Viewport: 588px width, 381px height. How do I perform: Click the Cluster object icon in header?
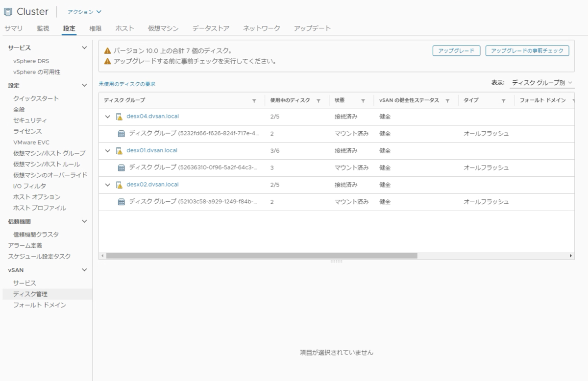[x=8, y=11]
